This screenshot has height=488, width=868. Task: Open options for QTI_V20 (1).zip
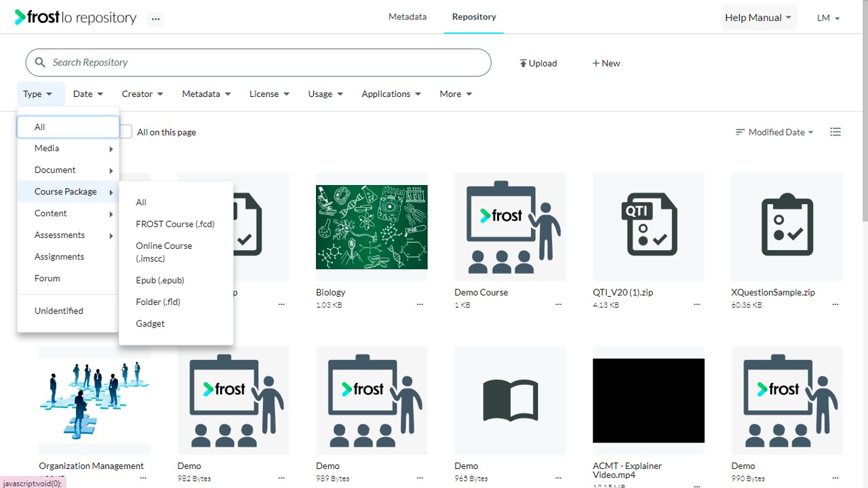click(696, 305)
